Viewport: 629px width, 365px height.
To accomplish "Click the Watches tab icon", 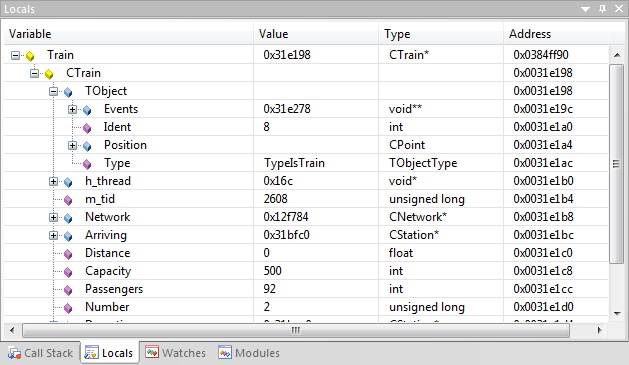I will coord(152,352).
